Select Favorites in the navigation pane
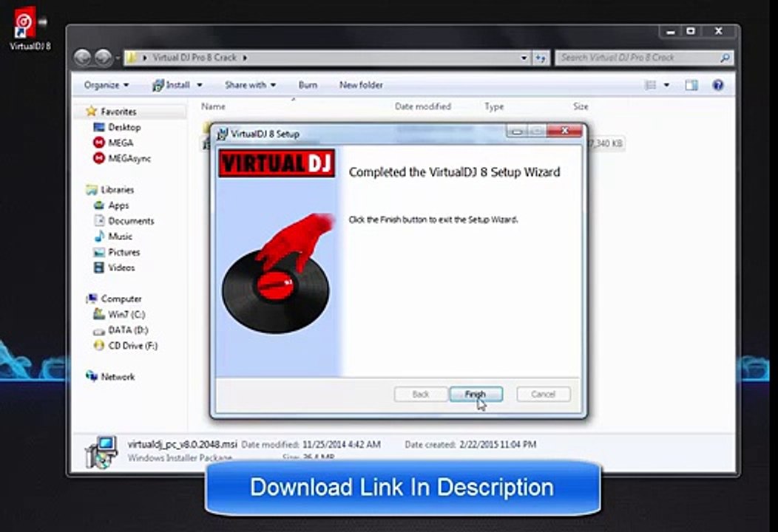 tap(118, 112)
